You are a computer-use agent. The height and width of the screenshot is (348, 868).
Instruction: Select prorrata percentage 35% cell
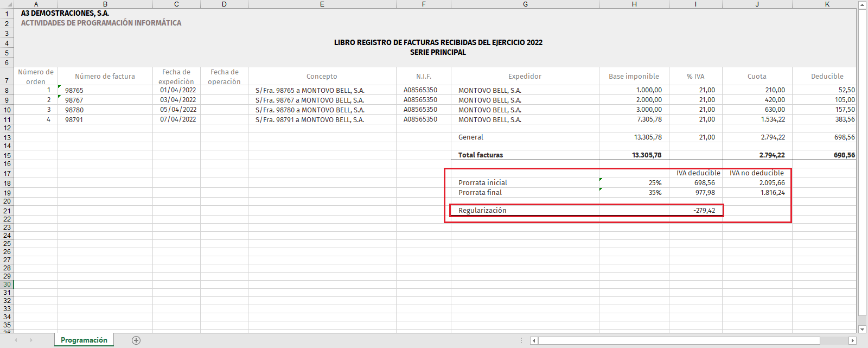click(x=634, y=193)
